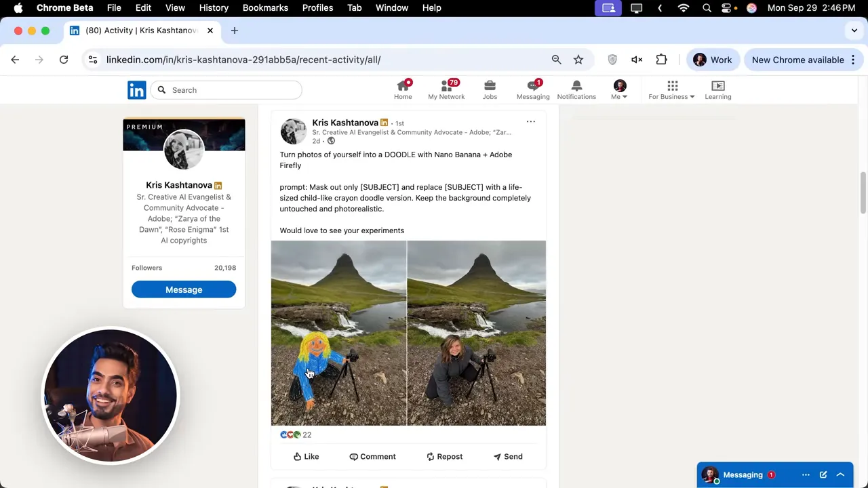Click the page vertical scrollbar
This screenshot has height=488, width=868.
coord(863,193)
